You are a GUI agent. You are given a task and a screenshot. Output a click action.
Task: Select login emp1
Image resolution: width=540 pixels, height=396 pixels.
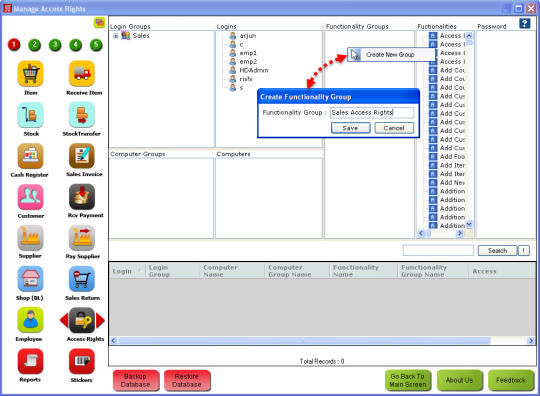tap(248, 53)
